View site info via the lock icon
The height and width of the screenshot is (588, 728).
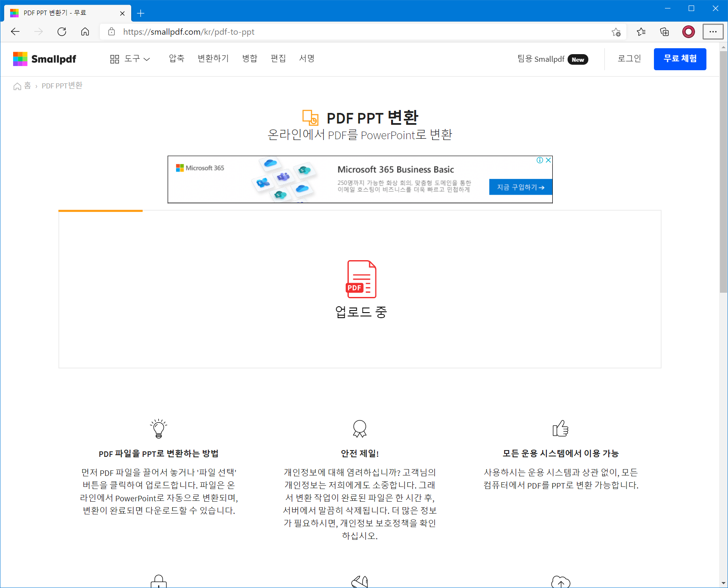click(112, 32)
